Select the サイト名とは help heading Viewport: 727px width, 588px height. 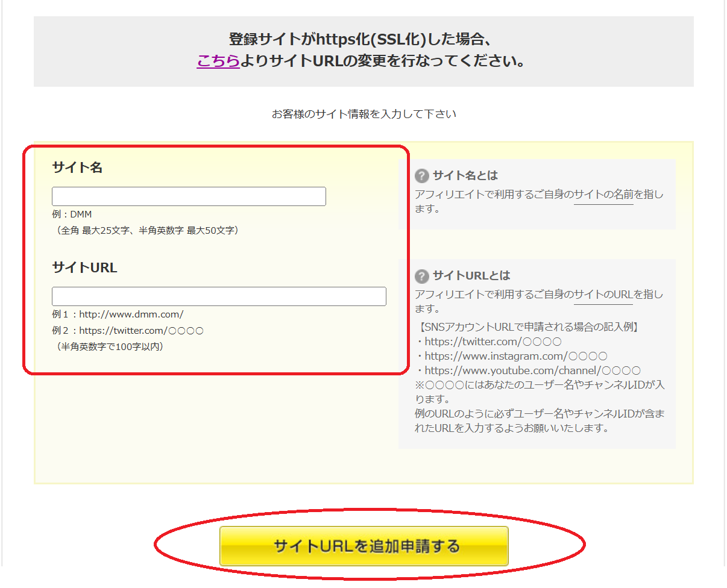point(465,176)
